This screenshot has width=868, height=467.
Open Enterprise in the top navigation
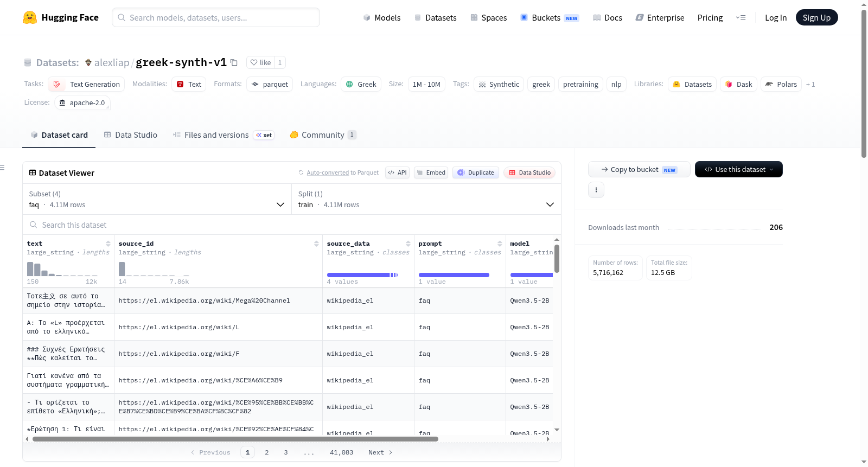tap(660, 17)
